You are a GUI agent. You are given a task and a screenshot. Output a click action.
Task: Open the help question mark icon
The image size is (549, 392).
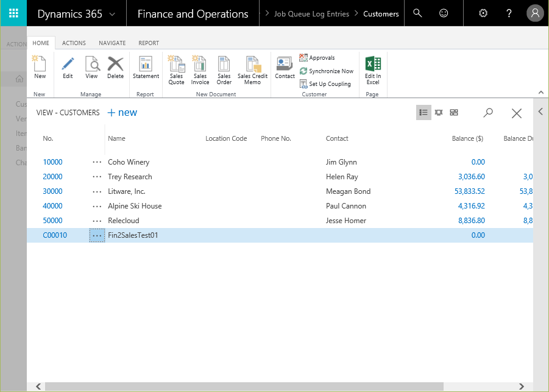(x=509, y=13)
